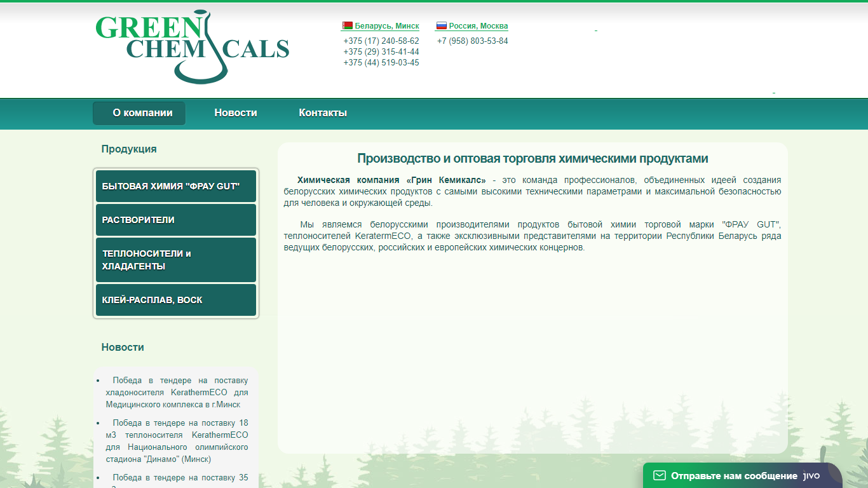This screenshot has width=868, height=488.
Task: Open news about the стадиона "Динамо" tender
Action: click(x=177, y=441)
